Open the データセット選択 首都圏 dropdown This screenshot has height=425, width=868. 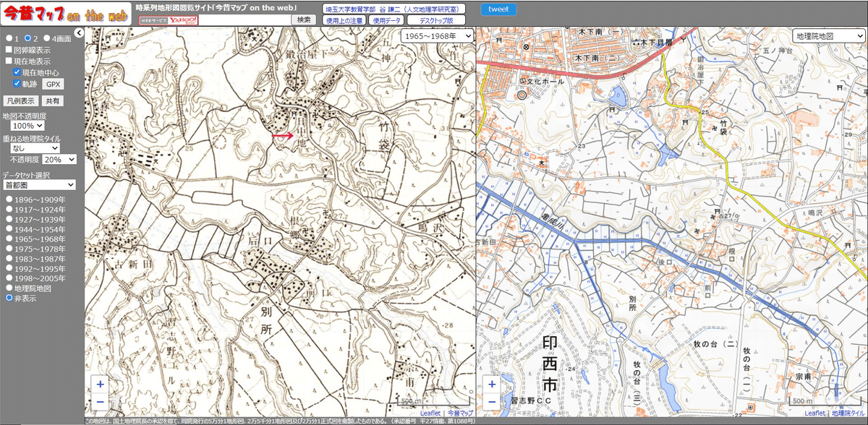pyautogui.click(x=39, y=185)
